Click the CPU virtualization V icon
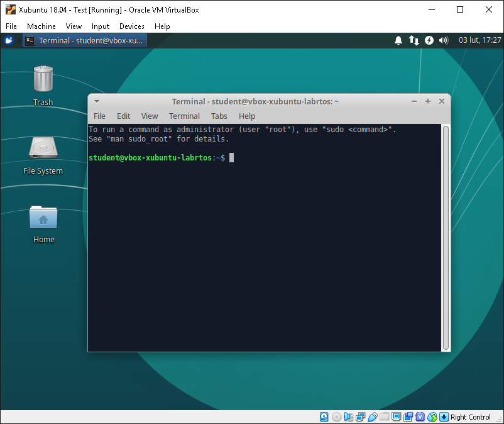This screenshot has height=424, width=504. (x=420, y=417)
